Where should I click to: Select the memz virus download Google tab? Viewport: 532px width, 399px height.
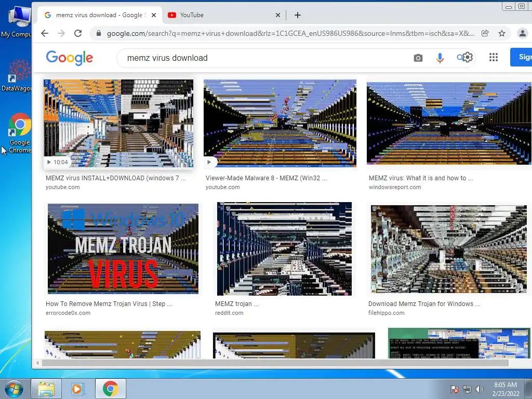coord(100,15)
